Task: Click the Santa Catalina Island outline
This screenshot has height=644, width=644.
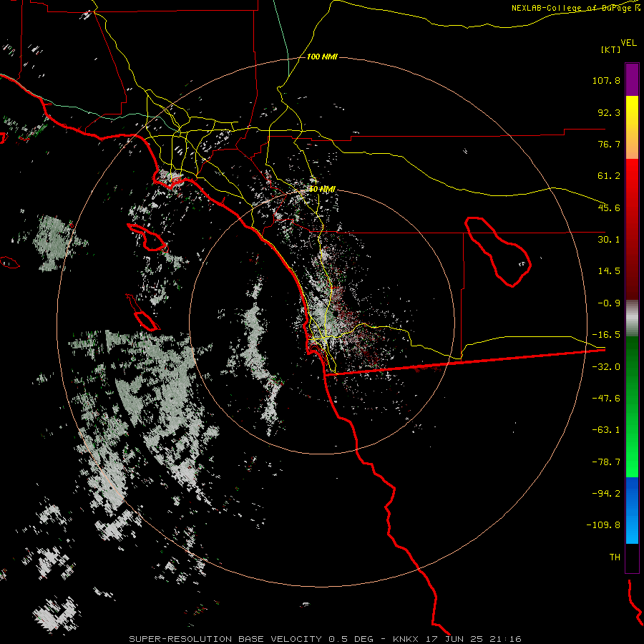Action: (147, 238)
